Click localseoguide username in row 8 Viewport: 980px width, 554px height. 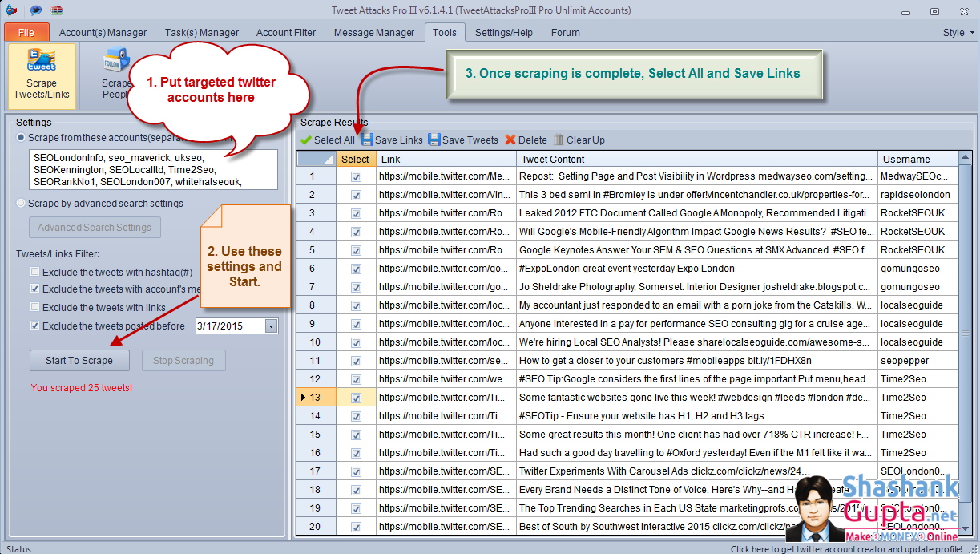916,305
